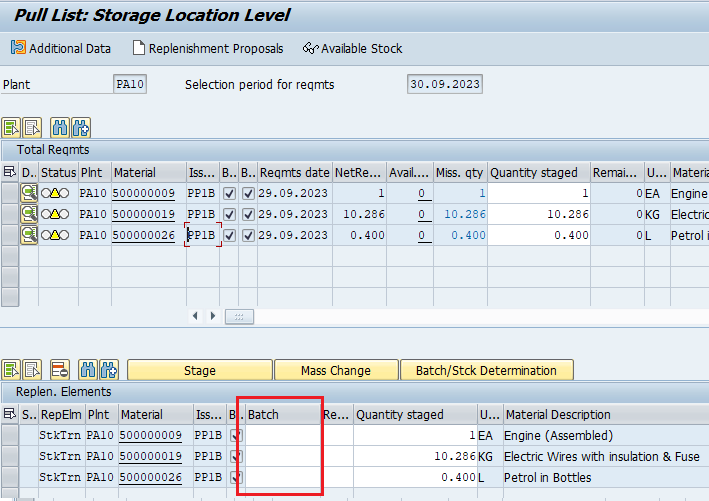709x501 pixels.
Task: Click Delete row icon above Replen. Elements
Action: [x=59, y=370]
